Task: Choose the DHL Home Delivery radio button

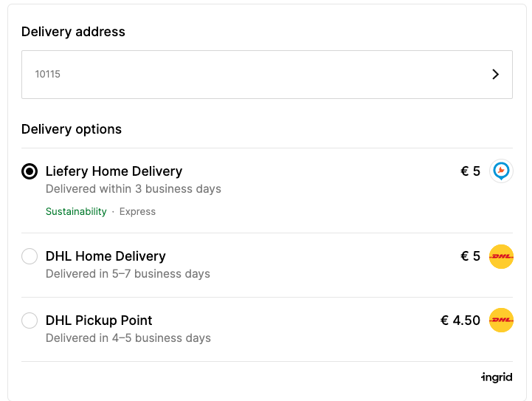Action: 30,256
